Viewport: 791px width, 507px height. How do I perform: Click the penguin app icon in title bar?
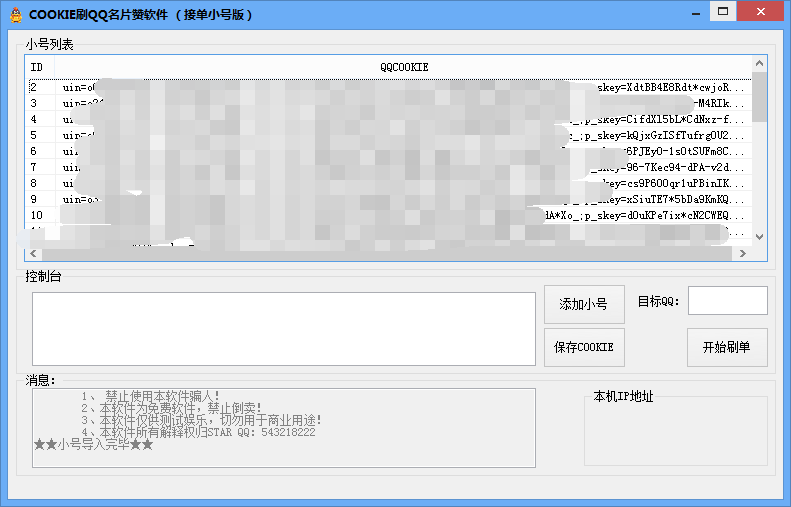coord(16,15)
